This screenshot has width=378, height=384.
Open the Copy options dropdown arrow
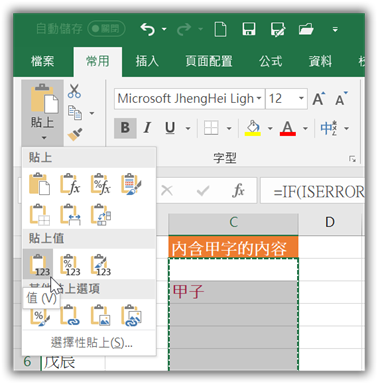(92, 113)
